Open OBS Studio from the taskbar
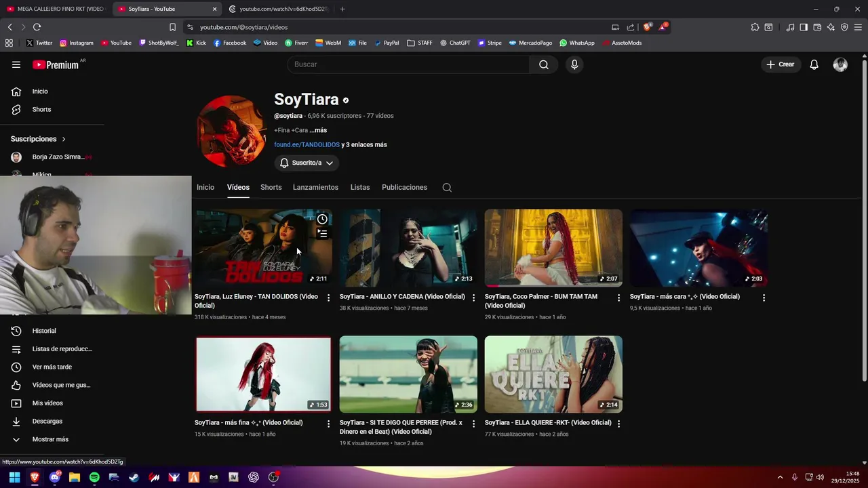The height and width of the screenshot is (488, 868). point(273,477)
